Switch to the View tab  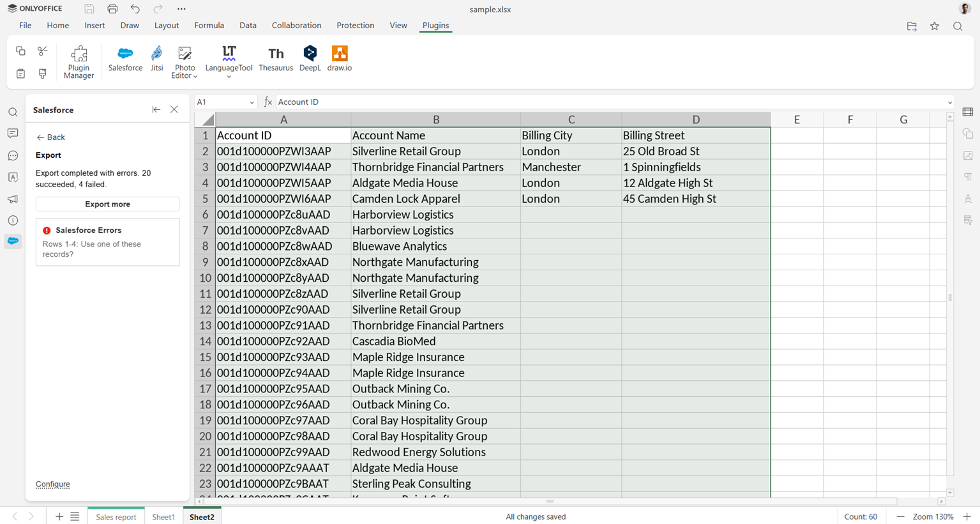pos(398,26)
